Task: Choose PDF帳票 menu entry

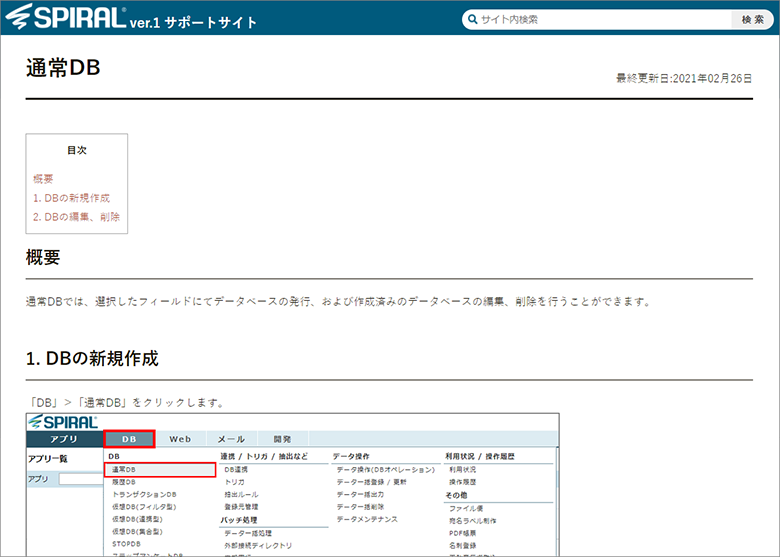Action: pos(463,533)
